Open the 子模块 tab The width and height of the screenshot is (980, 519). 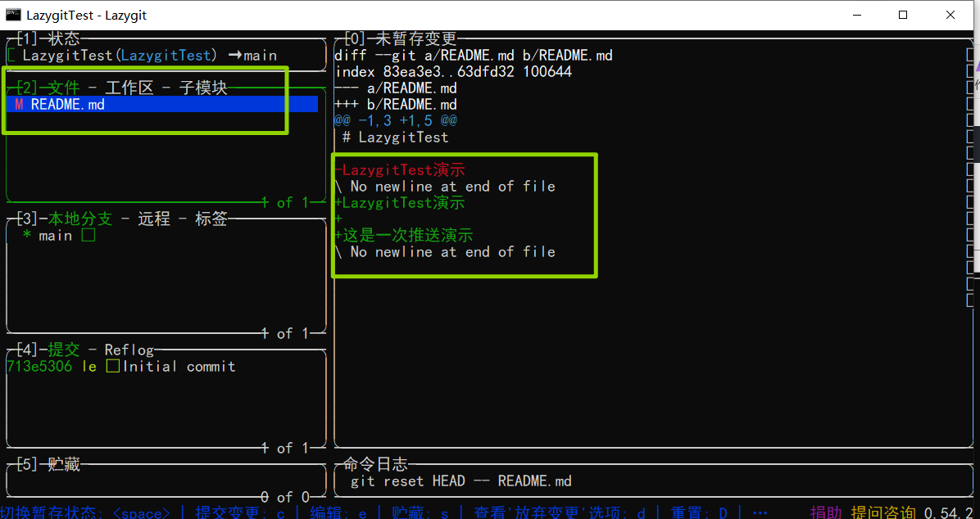click(202, 88)
